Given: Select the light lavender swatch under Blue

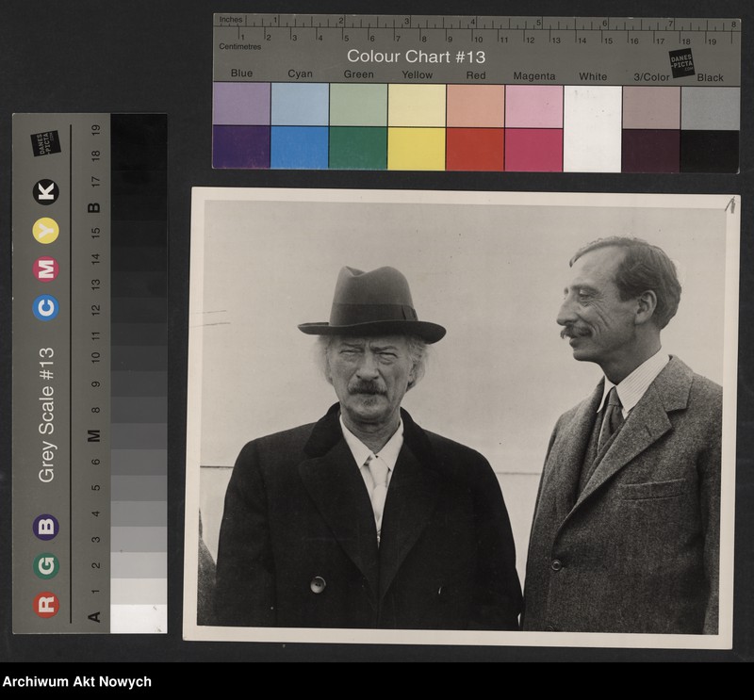Looking at the screenshot, I should 241,104.
